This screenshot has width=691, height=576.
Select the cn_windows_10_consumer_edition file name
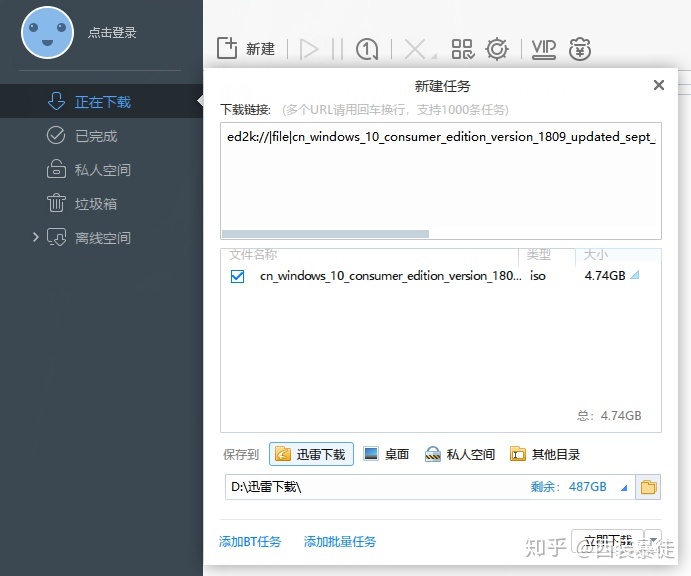390,276
